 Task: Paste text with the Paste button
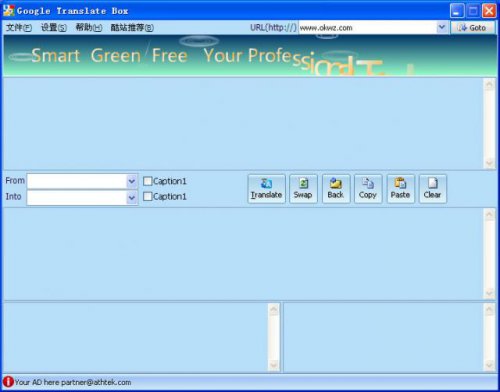pos(400,189)
